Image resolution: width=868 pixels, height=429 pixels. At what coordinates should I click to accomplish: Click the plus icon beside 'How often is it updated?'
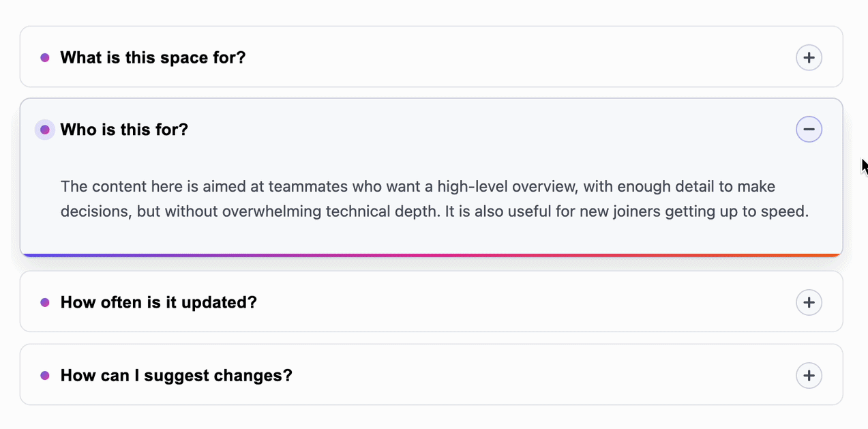[809, 301]
